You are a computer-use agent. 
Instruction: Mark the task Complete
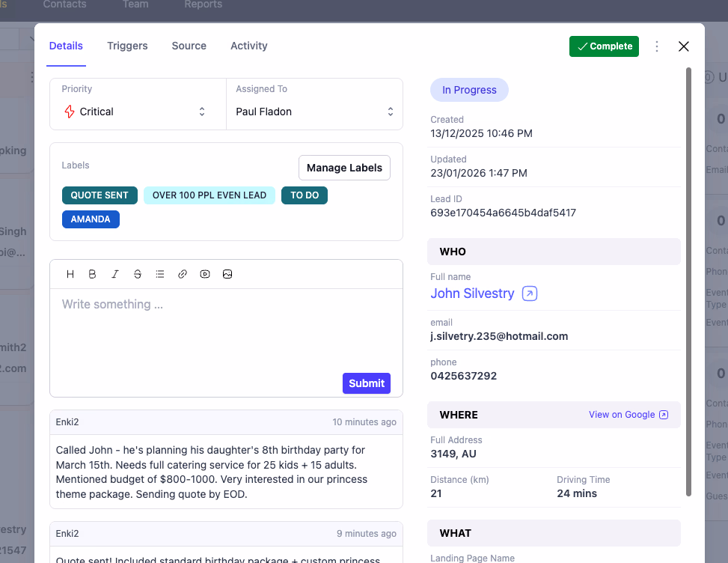pyautogui.click(x=604, y=46)
